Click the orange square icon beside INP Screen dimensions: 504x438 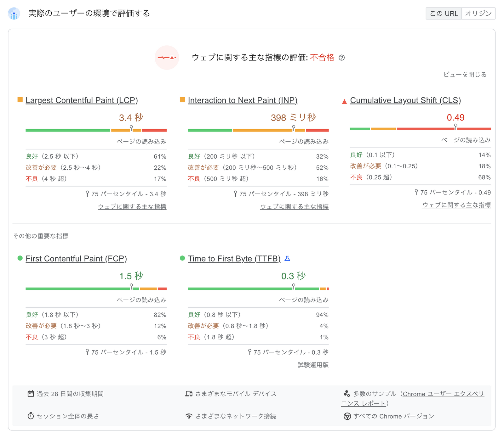tap(182, 100)
